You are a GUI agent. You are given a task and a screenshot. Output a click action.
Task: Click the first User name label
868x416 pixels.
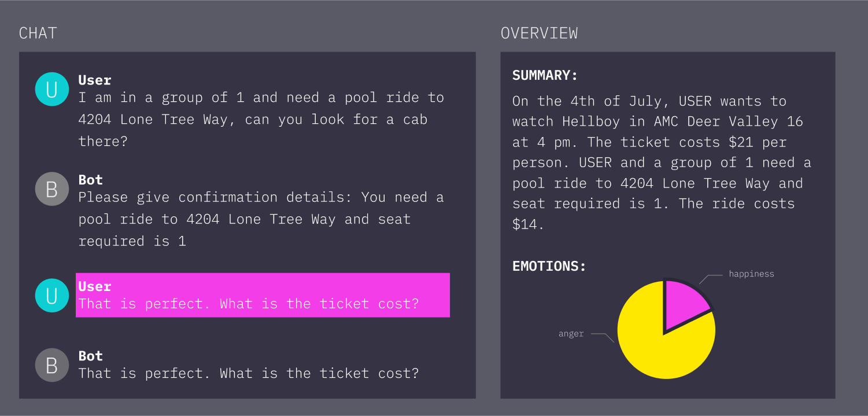(x=95, y=80)
